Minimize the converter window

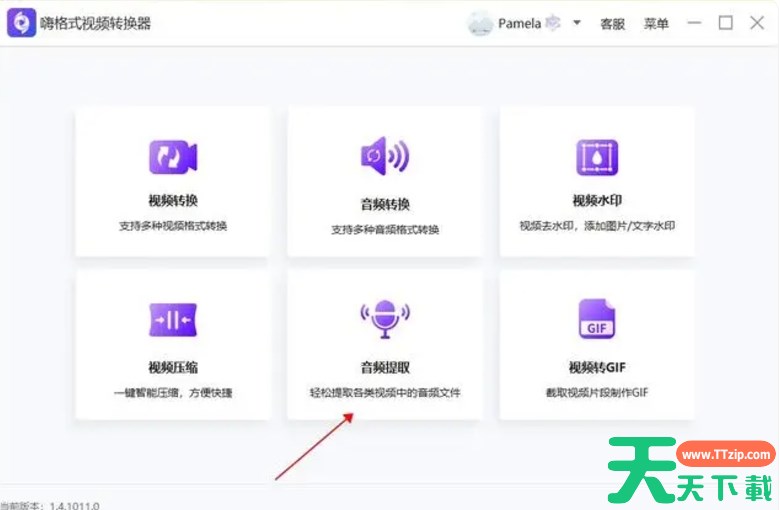tap(694, 23)
